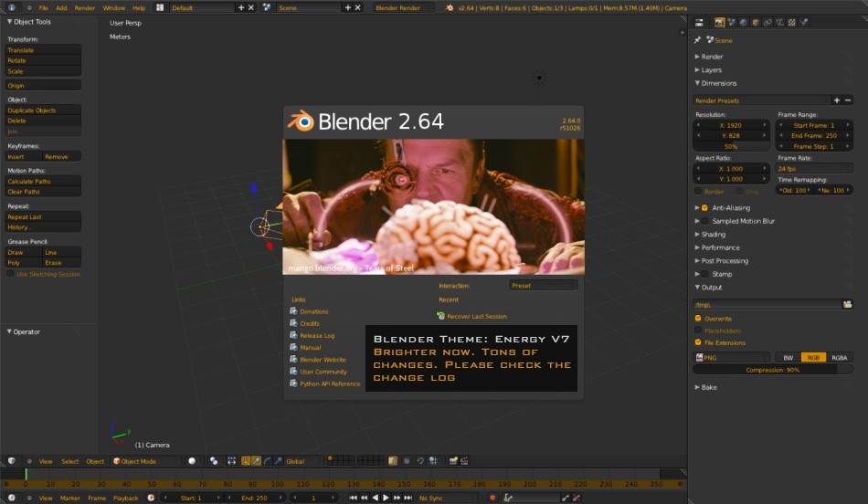Click the output path folder browse icon

point(847,304)
